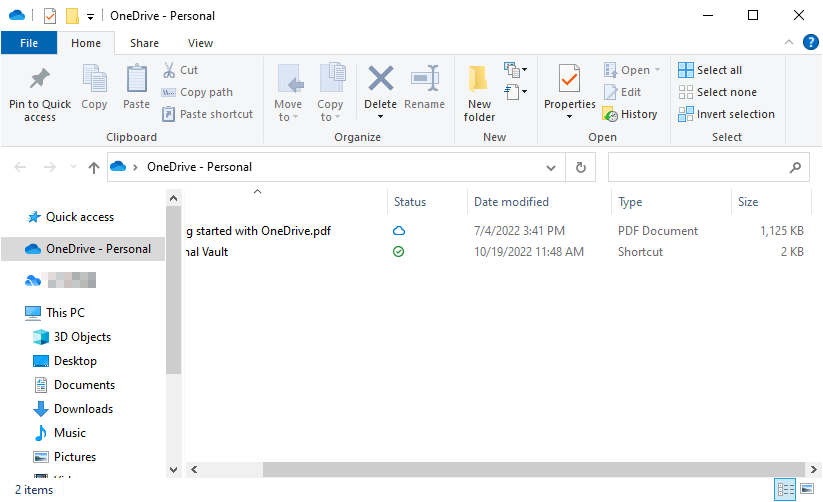This screenshot has width=823, height=502.
Task: Switch to the Share ribbon tab
Action: (144, 43)
